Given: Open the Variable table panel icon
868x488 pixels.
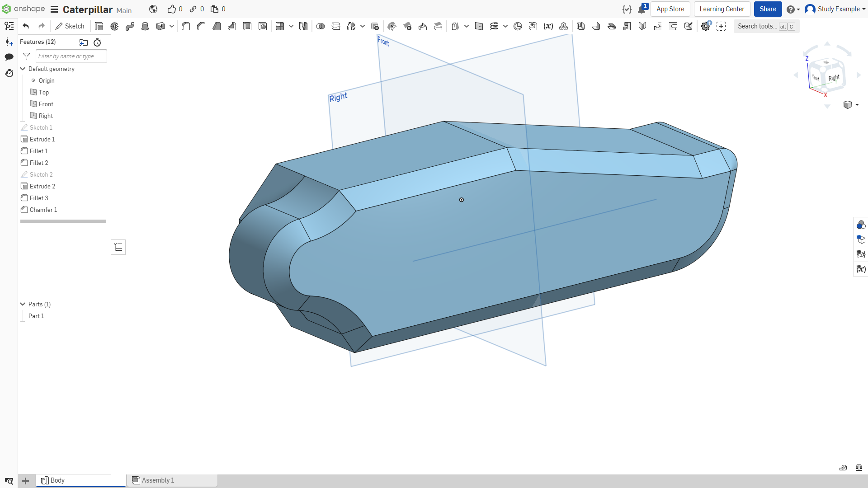Looking at the screenshot, I should (861, 269).
